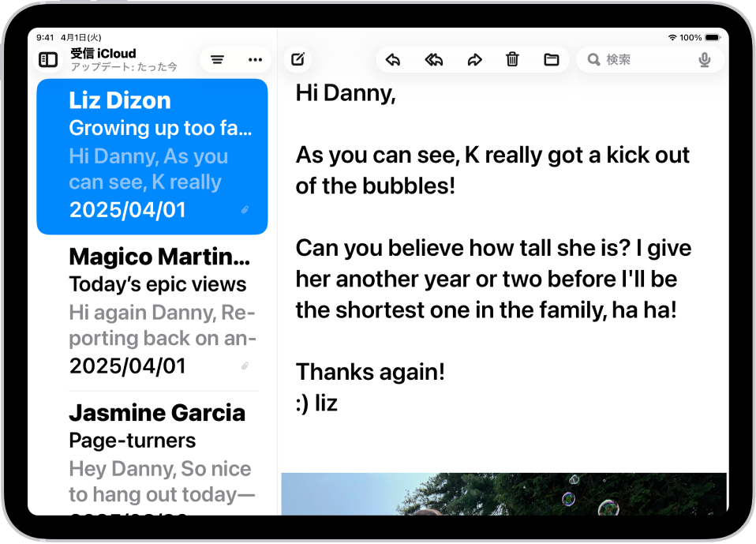Toggle unread filtering from the filter control
This screenshot has width=756, height=544.
pyautogui.click(x=216, y=58)
